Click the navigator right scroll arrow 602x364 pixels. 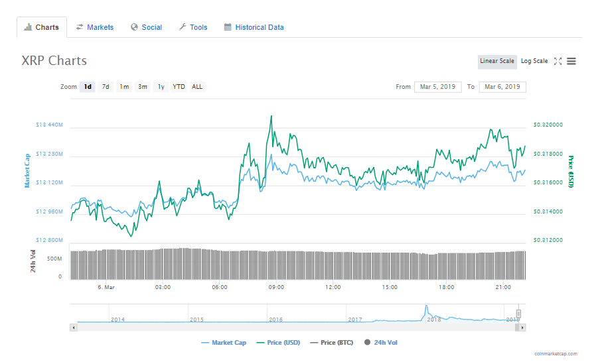pyautogui.click(x=522, y=328)
